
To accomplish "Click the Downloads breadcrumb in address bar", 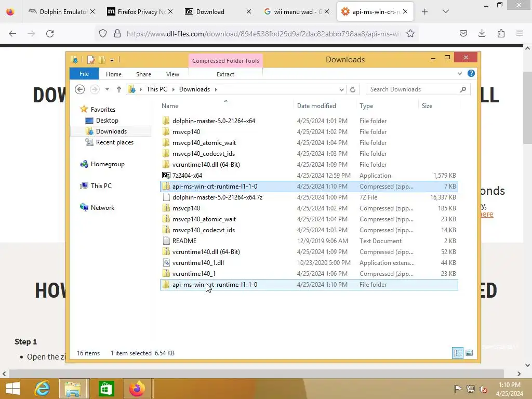I will pyautogui.click(x=194, y=89).
